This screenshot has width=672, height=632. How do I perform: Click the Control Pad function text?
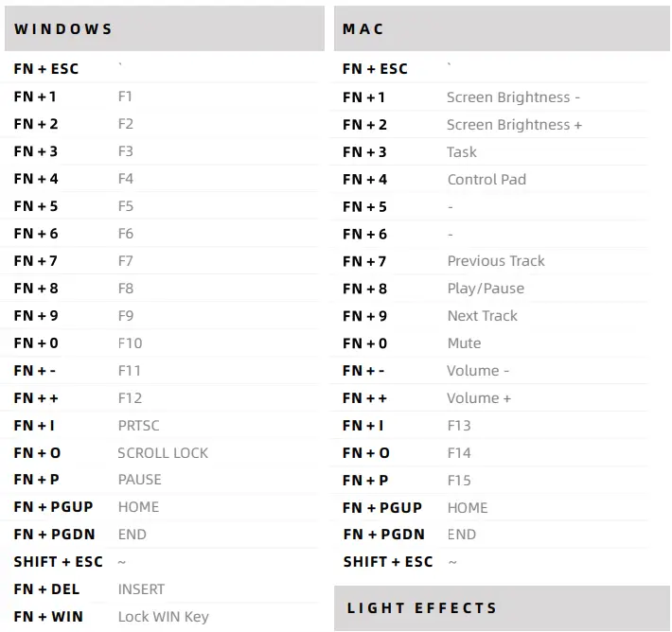point(486,180)
